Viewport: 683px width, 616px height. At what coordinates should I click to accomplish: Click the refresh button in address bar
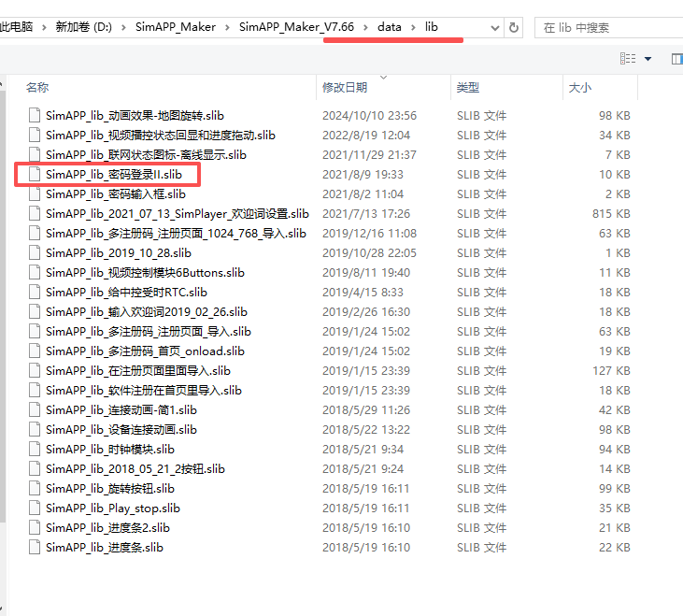click(514, 28)
